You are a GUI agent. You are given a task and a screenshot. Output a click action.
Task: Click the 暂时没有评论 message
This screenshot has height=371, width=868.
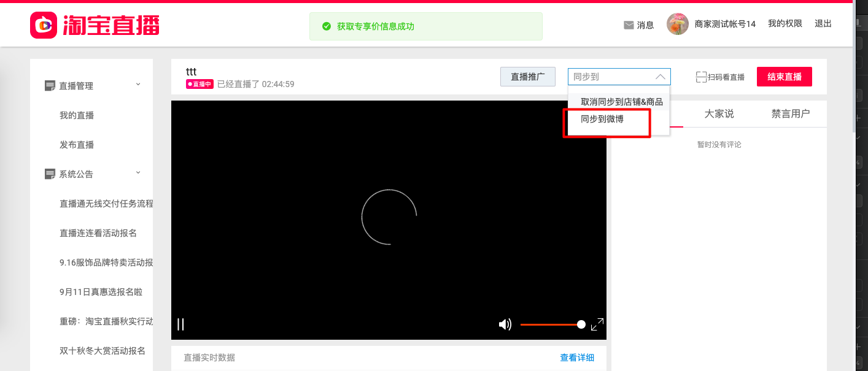point(719,145)
